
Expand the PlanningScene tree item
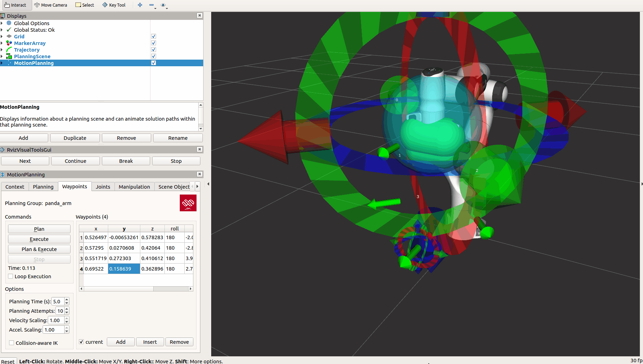pos(2,56)
